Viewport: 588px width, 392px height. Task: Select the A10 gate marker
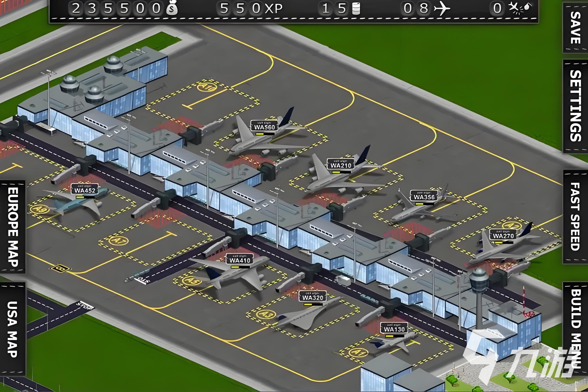207,87
